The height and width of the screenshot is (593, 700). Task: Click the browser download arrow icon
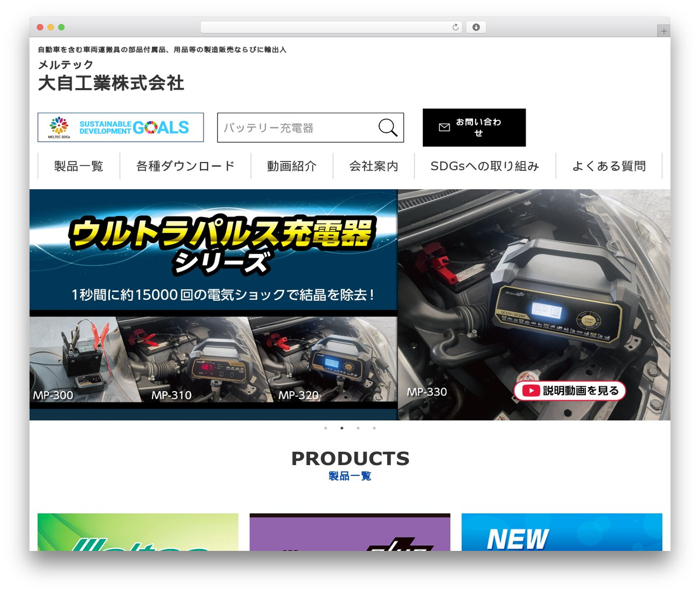click(476, 27)
